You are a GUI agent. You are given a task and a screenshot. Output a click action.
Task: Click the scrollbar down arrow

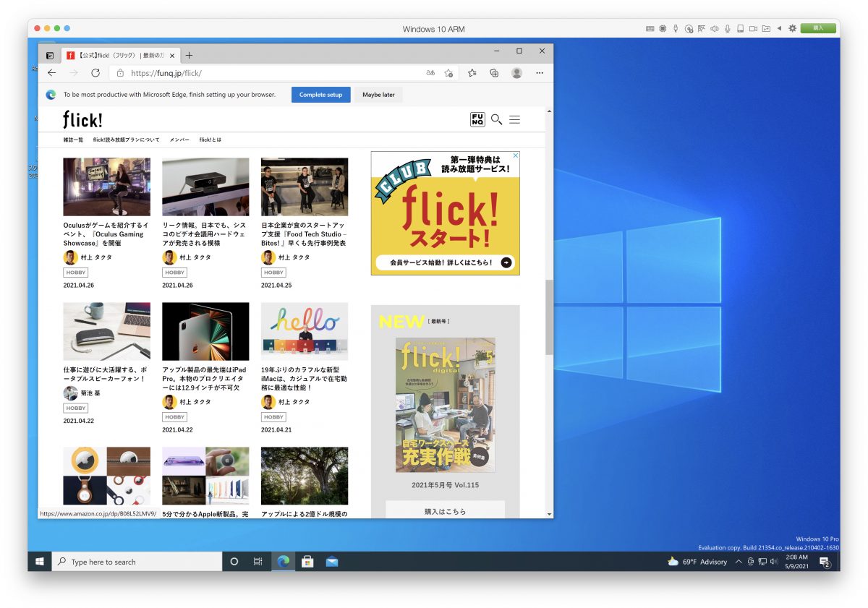pyautogui.click(x=549, y=514)
